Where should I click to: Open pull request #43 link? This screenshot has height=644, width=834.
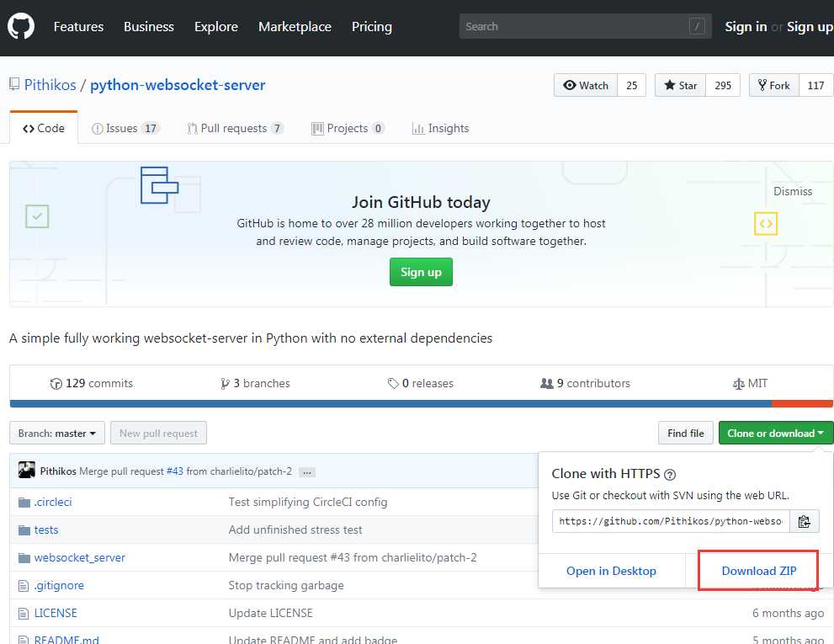coord(174,471)
